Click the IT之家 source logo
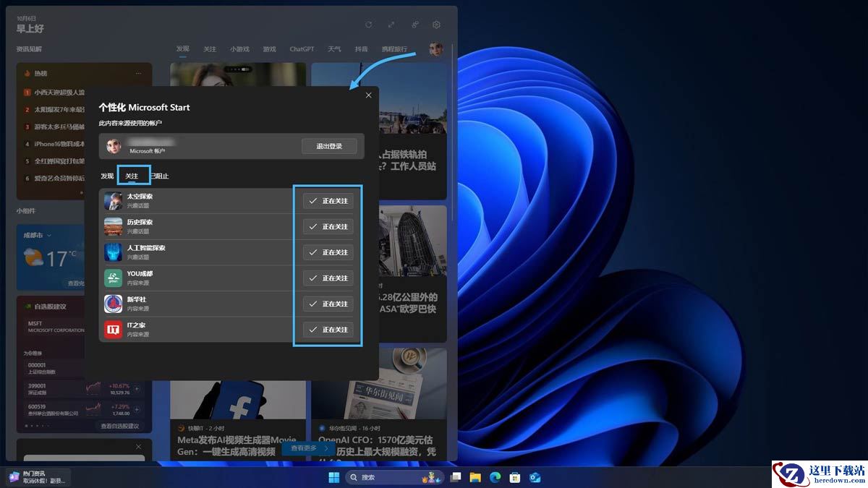Screen dimensions: 868x488 pos(113,330)
